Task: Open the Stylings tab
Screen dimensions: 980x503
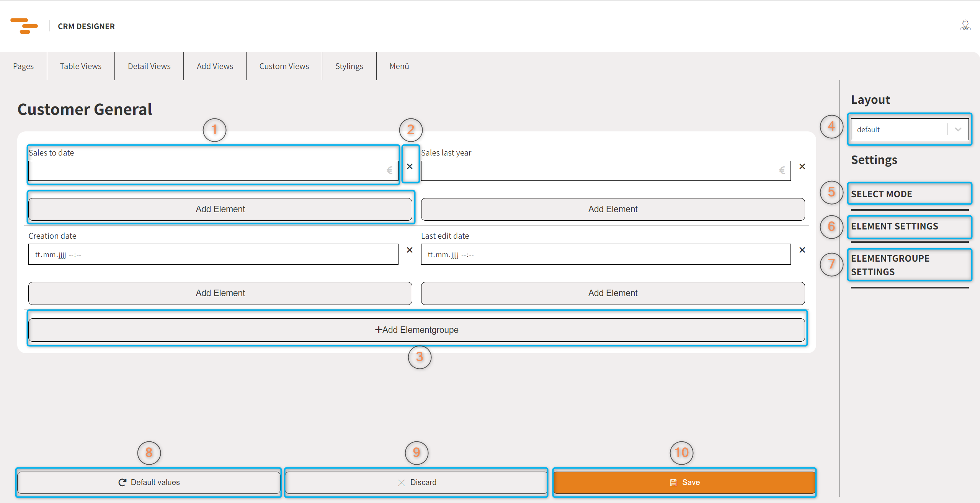Action: click(349, 66)
